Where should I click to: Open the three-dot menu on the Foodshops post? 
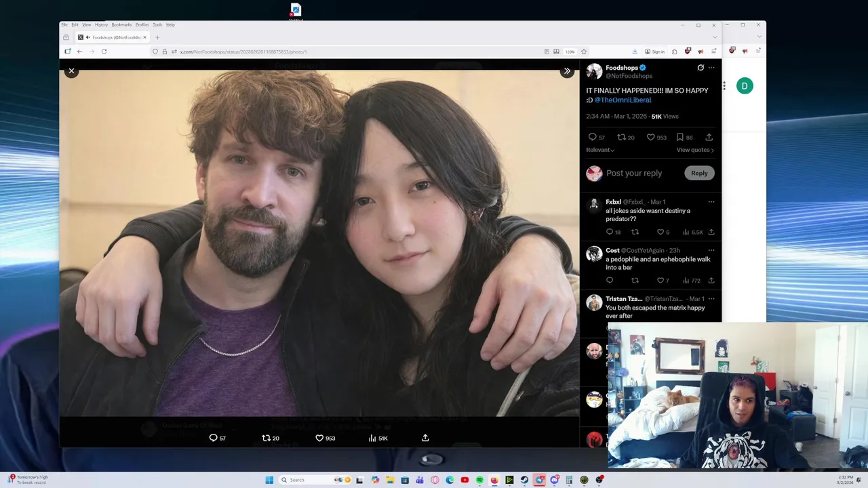pos(711,68)
